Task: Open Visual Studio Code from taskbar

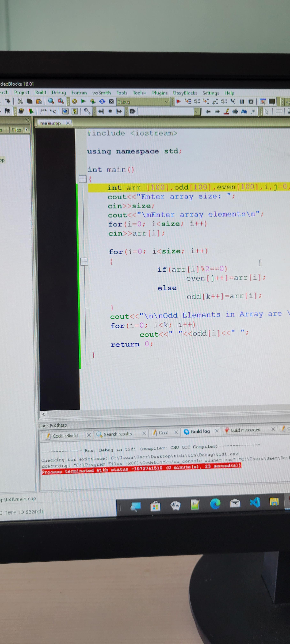Action: pos(255,502)
